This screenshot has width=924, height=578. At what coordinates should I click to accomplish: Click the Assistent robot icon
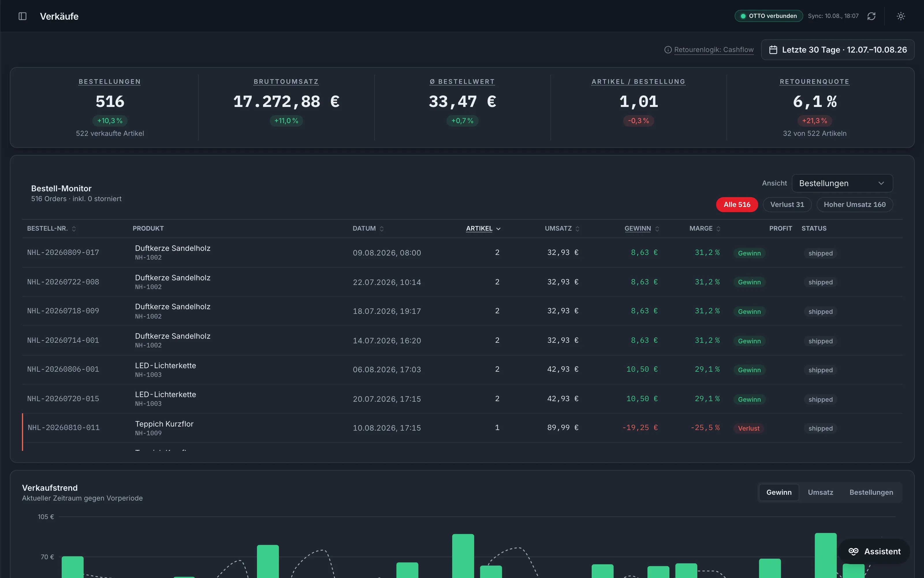click(x=853, y=551)
